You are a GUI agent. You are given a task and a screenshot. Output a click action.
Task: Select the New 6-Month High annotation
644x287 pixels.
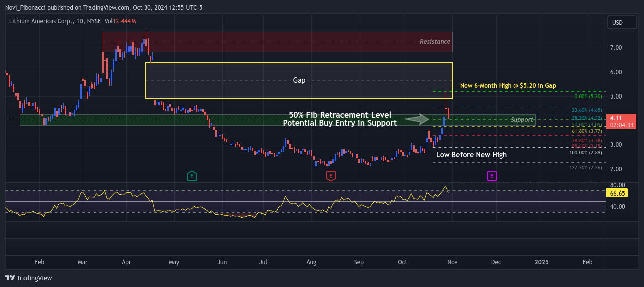pyautogui.click(x=508, y=86)
